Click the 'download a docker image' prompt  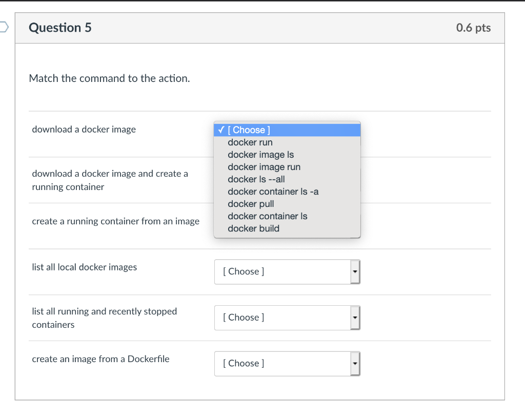tap(84, 130)
